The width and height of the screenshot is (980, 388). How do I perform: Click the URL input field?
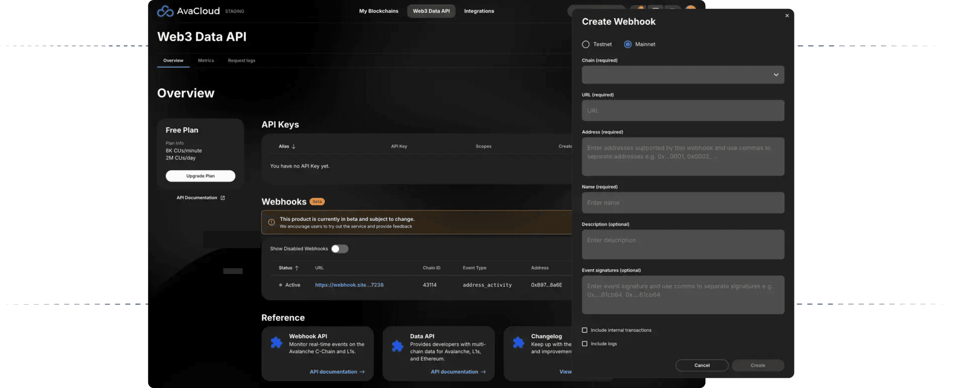[682, 110]
